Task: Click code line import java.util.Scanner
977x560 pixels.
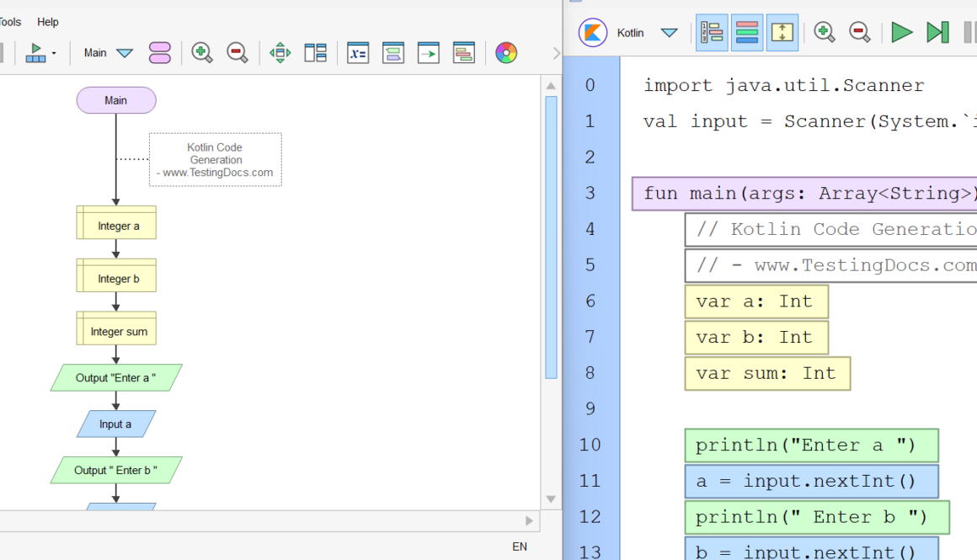Action: (x=783, y=85)
